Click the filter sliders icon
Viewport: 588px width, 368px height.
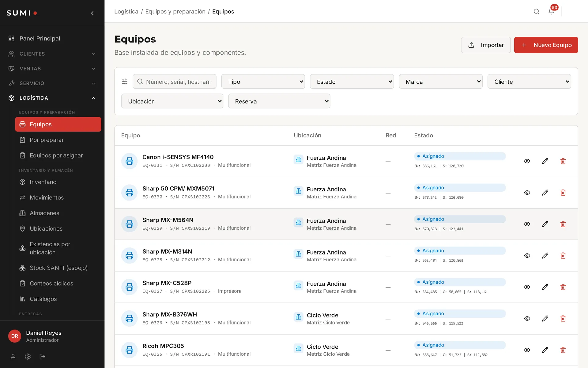pyautogui.click(x=125, y=81)
